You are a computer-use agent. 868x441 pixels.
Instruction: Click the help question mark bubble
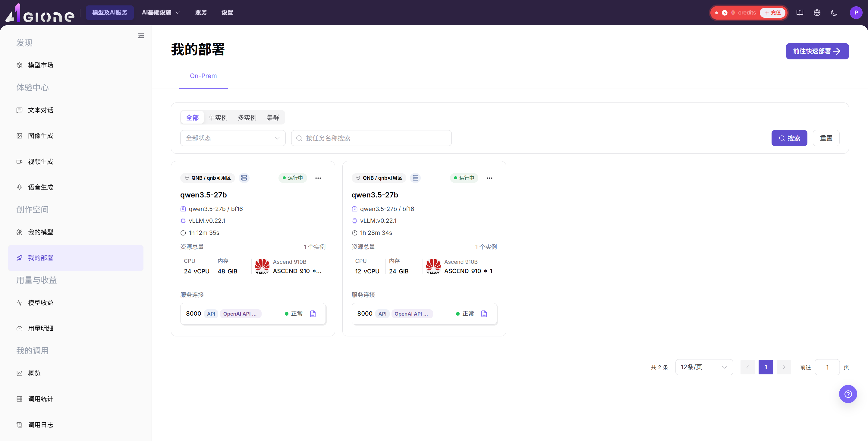tap(848, 394)
